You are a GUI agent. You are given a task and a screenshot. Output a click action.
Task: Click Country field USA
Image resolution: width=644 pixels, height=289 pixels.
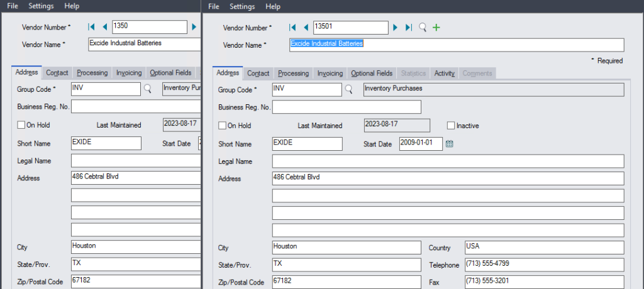[x=544, y=248]
